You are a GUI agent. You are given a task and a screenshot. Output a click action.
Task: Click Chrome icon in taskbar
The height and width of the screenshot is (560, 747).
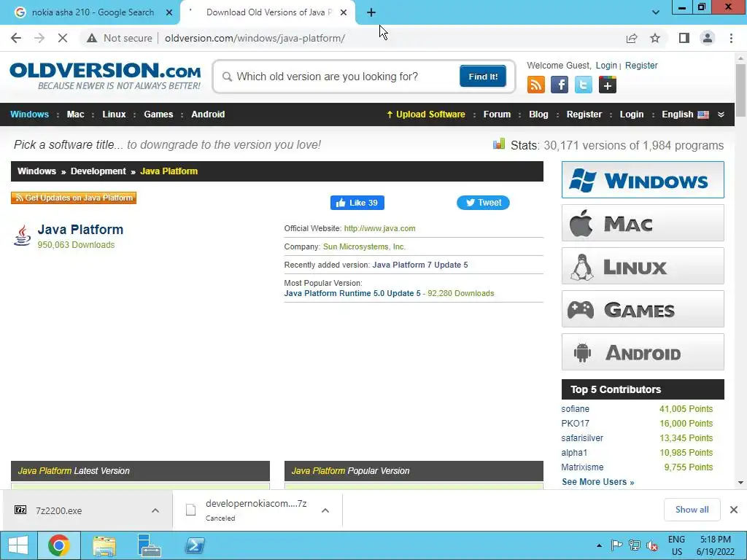point(59,545)
